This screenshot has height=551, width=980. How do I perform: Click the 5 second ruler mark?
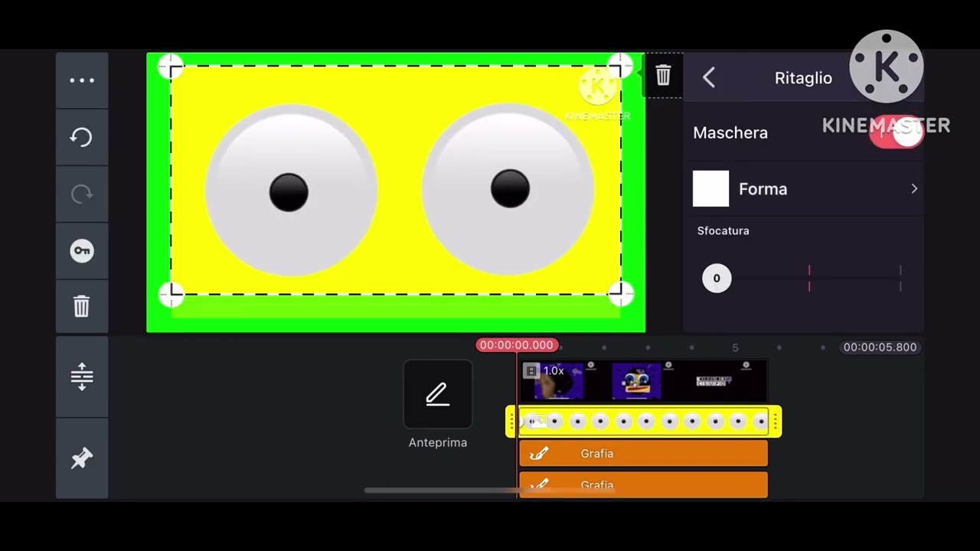coord(735,347)
